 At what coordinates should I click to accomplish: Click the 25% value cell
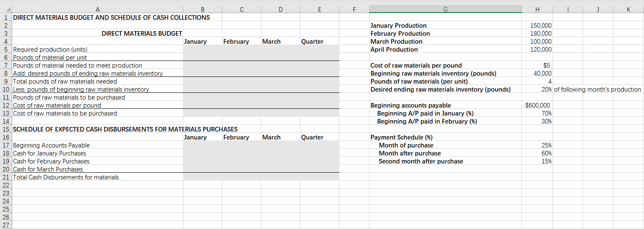547,145
